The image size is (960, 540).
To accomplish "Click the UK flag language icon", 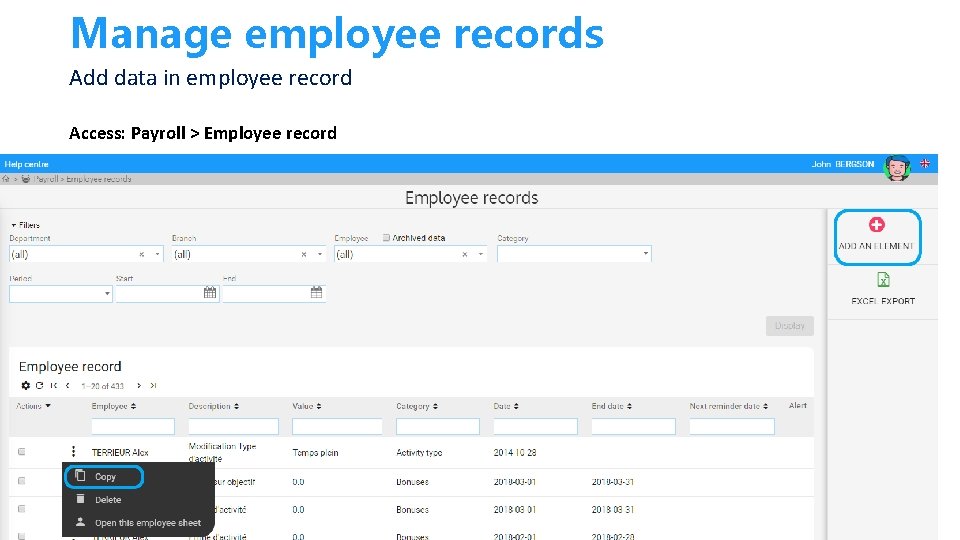I will [x=924, y=163].
